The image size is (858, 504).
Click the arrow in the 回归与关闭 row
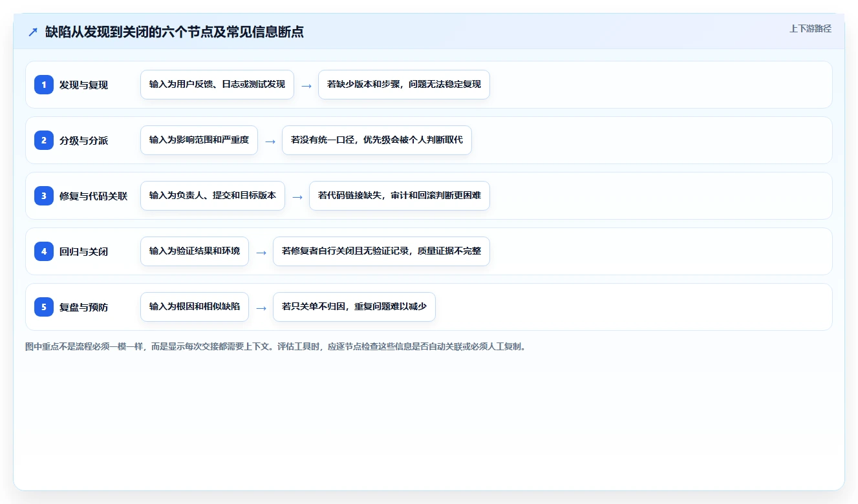click(x=261, y=252)
